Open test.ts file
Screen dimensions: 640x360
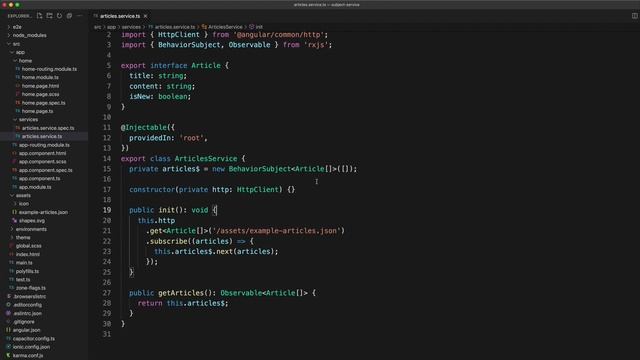[x=22, y=280]
